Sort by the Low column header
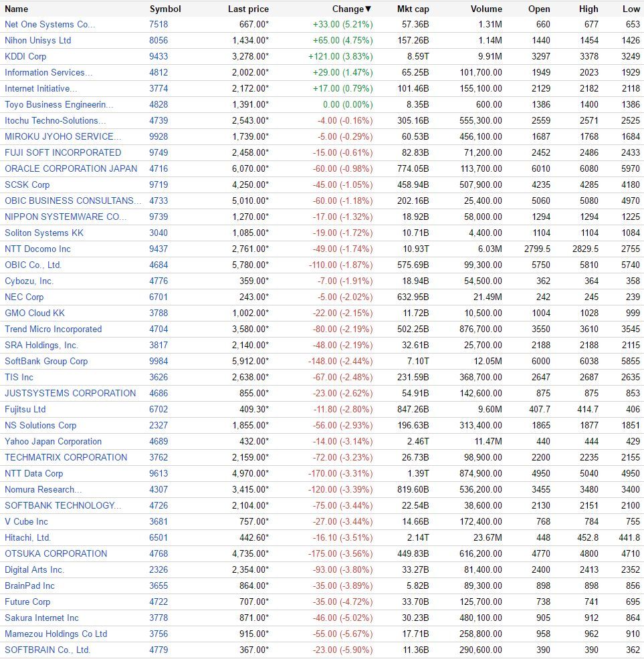Image resolution: width=644 pixels, height=659 pixels. [x=631, y=9]
